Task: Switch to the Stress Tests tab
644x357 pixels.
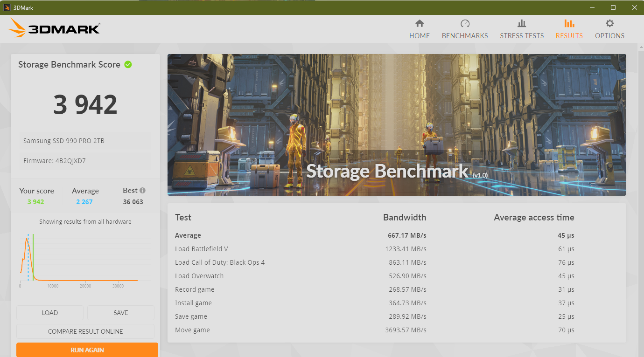Action: point(522,29)
